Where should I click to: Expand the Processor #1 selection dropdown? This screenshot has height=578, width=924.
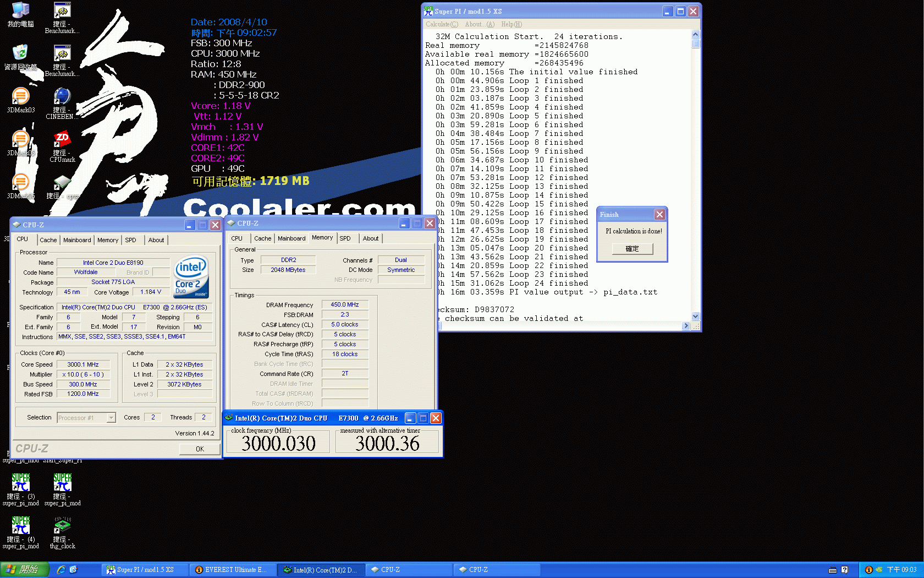111,418
